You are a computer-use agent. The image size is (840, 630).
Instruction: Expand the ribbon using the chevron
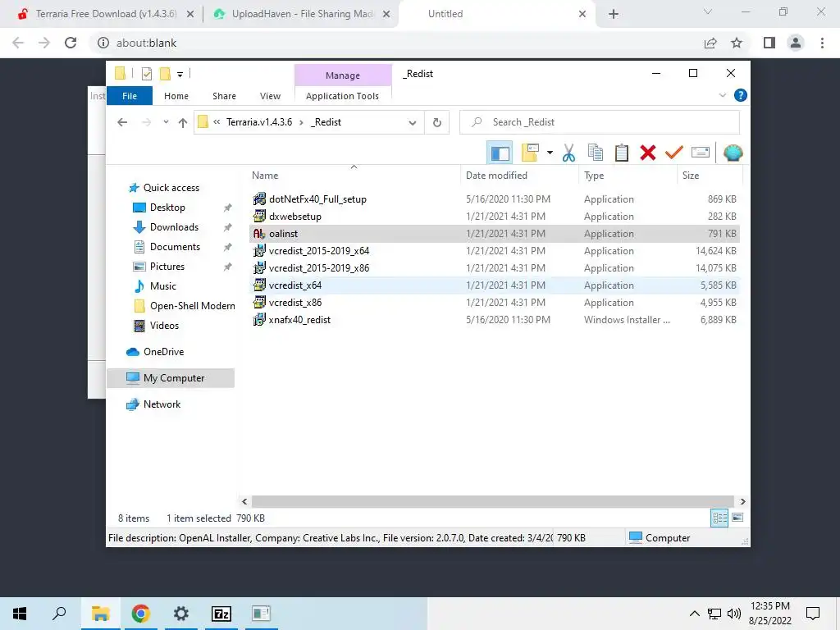[x=722, y=96]
